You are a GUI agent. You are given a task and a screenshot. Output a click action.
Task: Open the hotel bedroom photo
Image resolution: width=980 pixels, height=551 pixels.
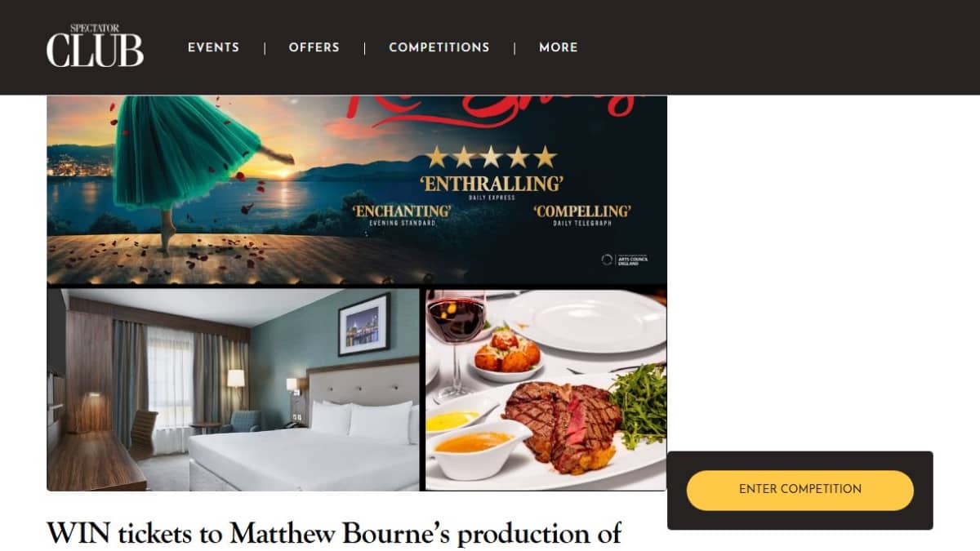coord(233,389)
